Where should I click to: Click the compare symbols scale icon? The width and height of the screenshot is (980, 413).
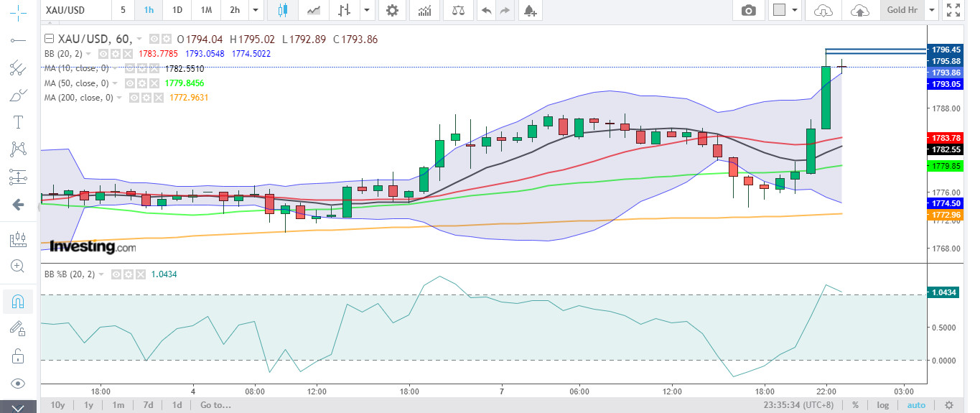pyautogui.click(x=457, y=10)
